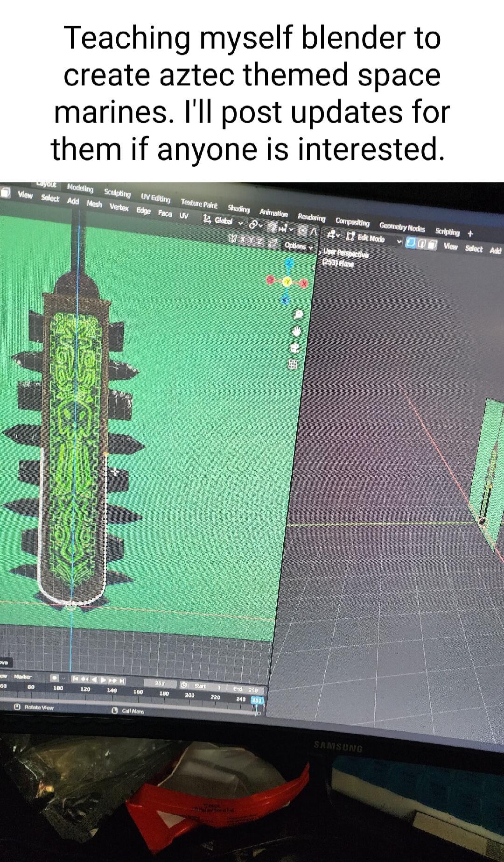The height and width of the screenshot is (862, 504).
Task: Jump to timeline start frame
Action: 75,678
